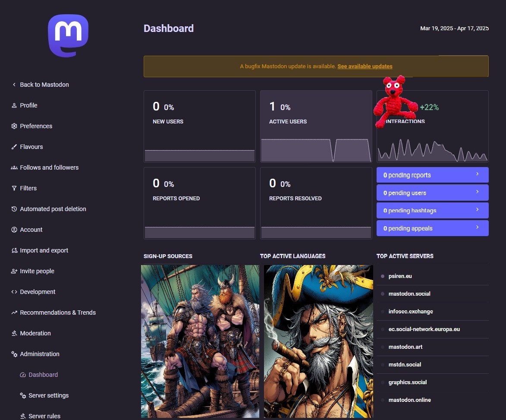Click the Profile person icon
The image size is (506, 420).
pyautogui.click(x=14, y=105)
